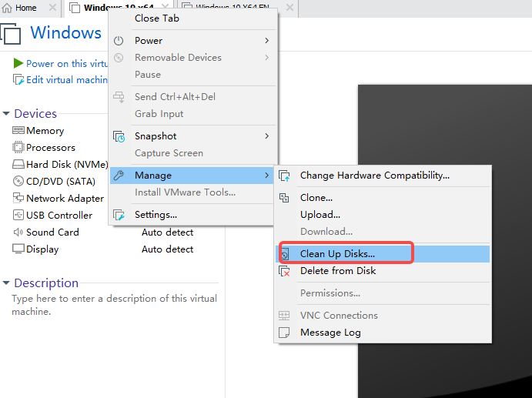Click the Power menu icon
The height and width of the screenshot is (398, 532).
point(119,41)
